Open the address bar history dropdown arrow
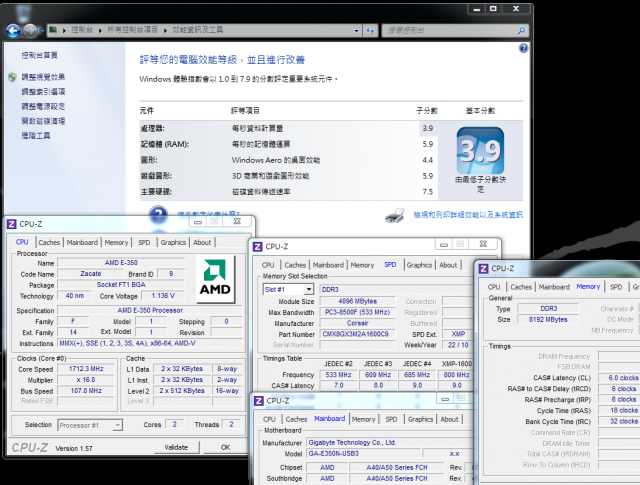Viewport: 640px width, 485px height. click(x=356, y=31)
